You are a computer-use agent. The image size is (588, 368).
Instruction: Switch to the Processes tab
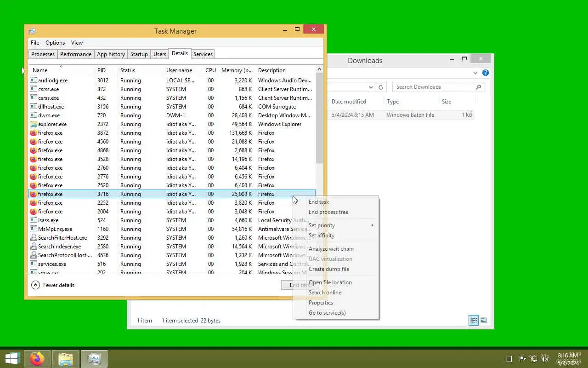coord(43,54)
